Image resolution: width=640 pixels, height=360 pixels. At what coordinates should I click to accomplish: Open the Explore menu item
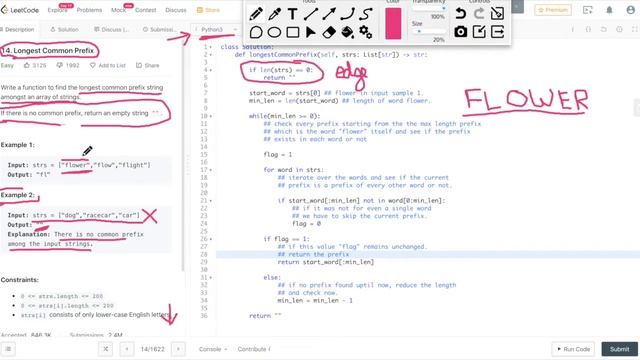point(58,10)
